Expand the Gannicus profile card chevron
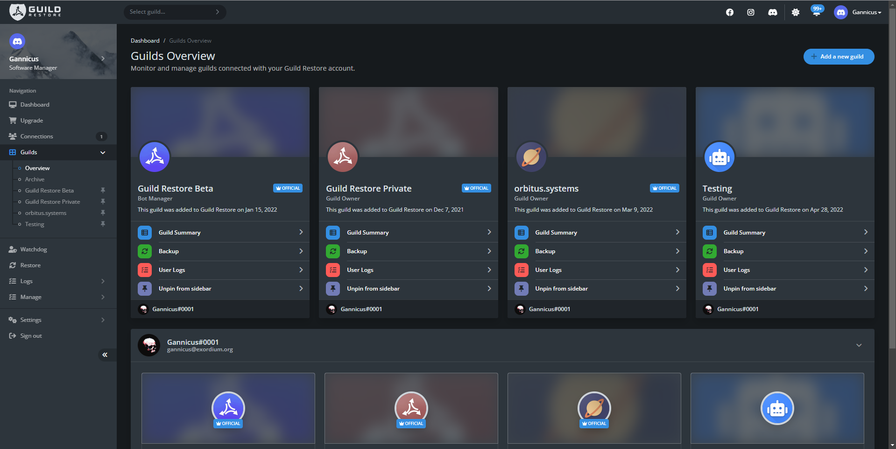This screenshot has width=896, height=449. pyautogui.click(x=103, y=58)
